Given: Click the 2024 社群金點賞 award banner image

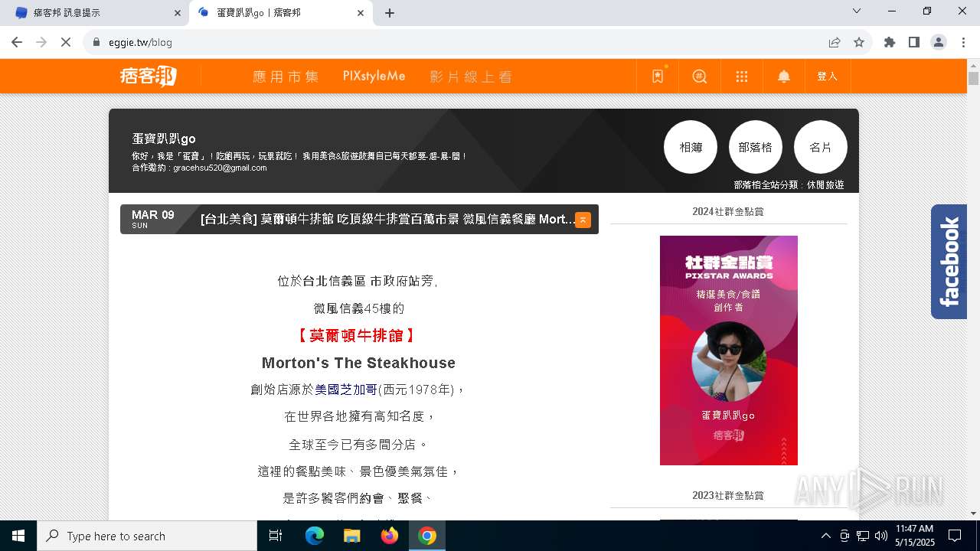Looking at the screenshot, I should (x=729, y=350).
